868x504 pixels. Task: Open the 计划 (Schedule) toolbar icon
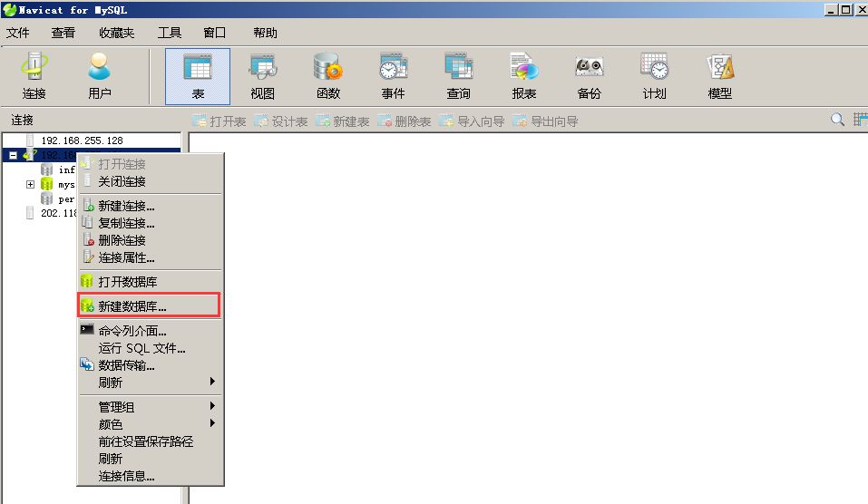click(x=654, y=76)
